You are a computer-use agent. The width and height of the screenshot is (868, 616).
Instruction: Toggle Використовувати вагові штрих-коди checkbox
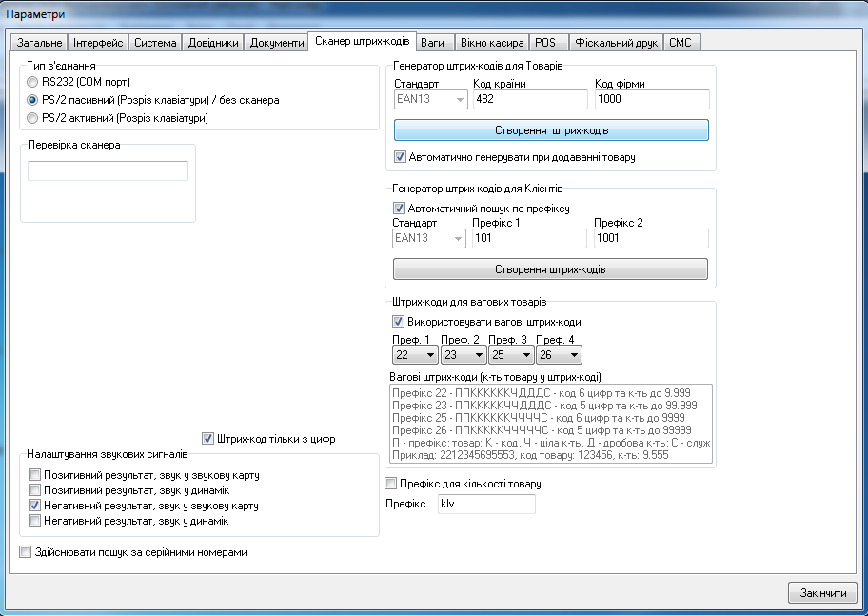399,322
